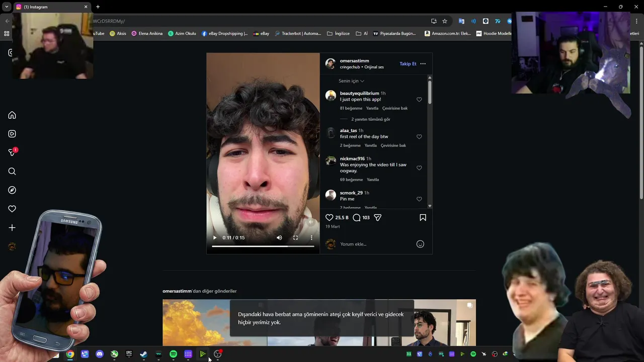The width and height of the screenshot is (644, 362).
Task: Like the post with heart icon
Action: pos(330,218)
